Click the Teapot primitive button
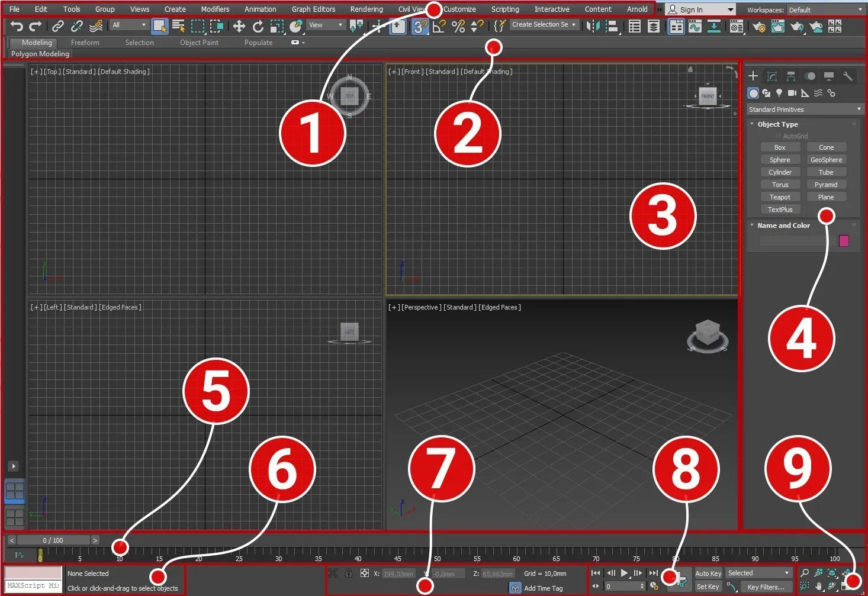This screenshot has height=596, width=868. (780, 197)
